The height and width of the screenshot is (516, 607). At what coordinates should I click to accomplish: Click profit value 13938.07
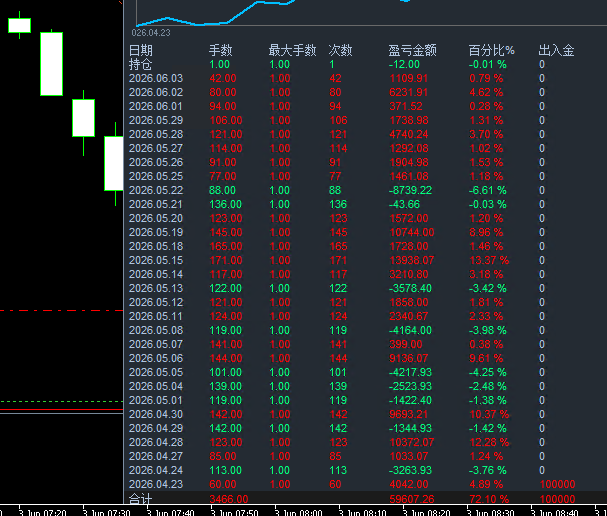(x=412, y=260)
